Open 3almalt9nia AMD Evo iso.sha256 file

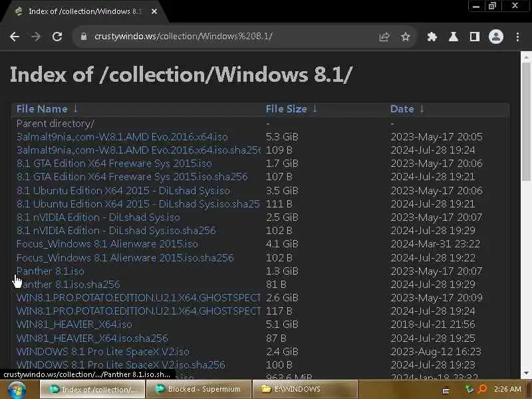point(138,150)
